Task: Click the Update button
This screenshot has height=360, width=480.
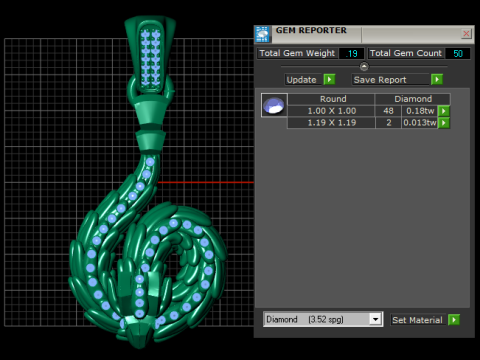Action: pyautogui.click(x=302, y=80)
